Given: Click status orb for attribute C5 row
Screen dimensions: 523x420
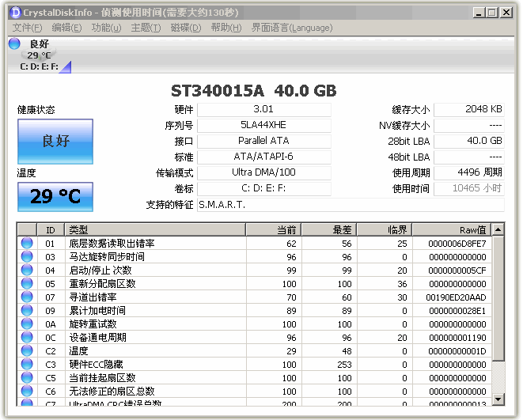Looking at the screenshot, I should point(27,377).
